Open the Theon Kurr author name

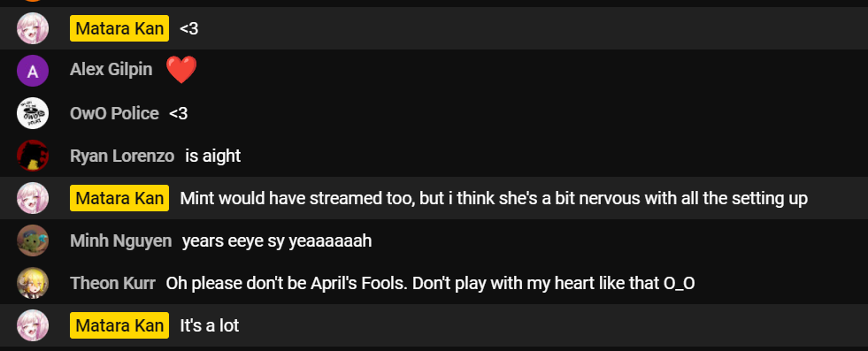coord(112,283)
